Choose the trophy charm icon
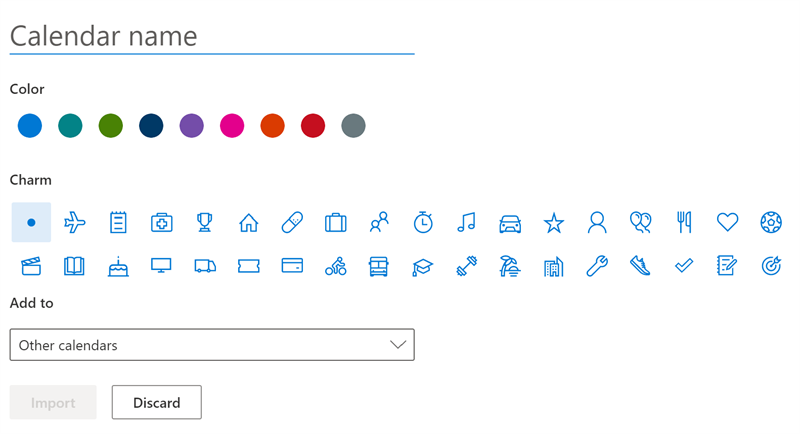 [x=205, y=222]
